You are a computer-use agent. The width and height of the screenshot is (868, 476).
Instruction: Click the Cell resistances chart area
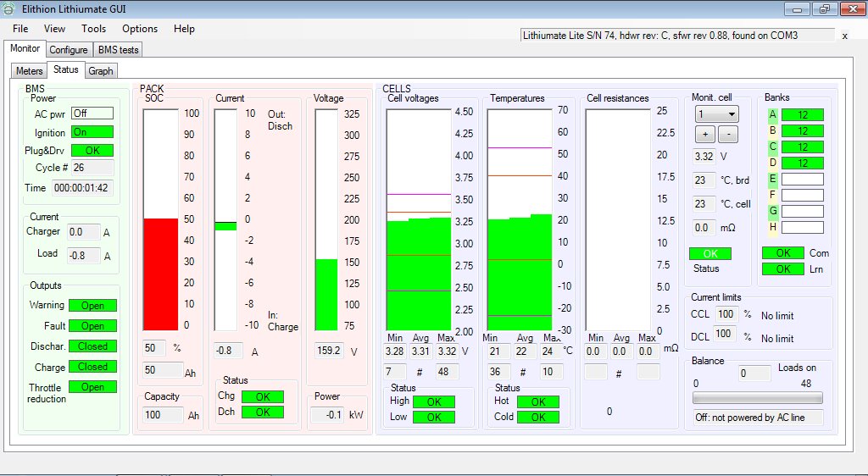(618, 219)
